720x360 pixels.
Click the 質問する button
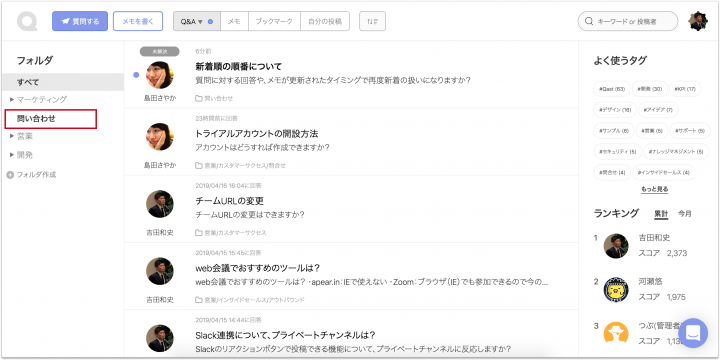pos(80,21)
